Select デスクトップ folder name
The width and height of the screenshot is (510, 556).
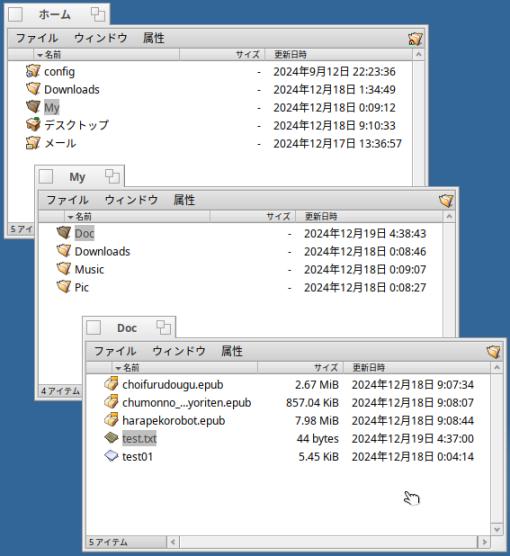click(x=76, y=125)
